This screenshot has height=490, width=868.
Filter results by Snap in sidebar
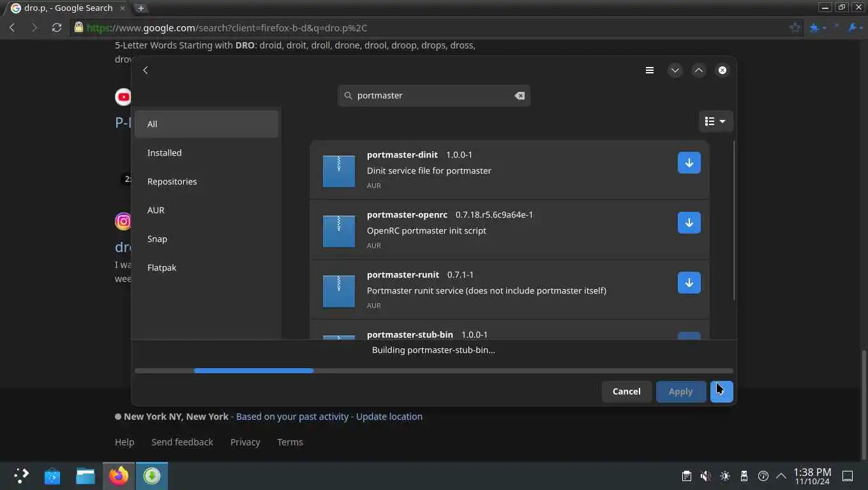206,239
